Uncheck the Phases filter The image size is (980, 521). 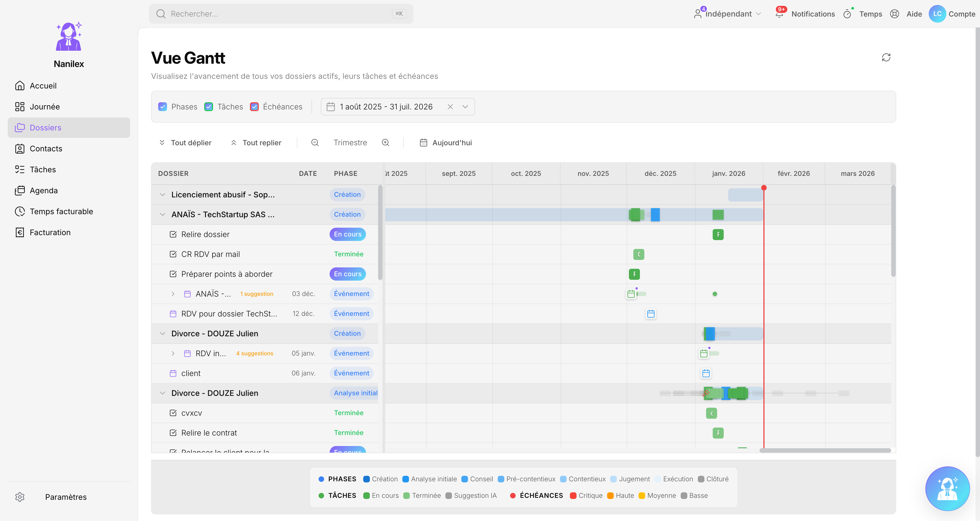[163, 107]
